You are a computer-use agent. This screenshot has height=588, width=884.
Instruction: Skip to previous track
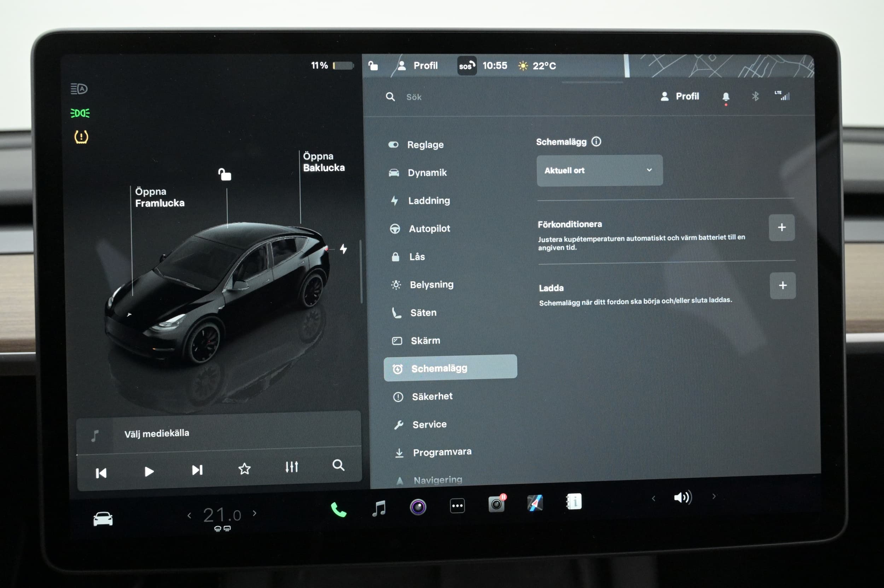(x=101, y=473)
